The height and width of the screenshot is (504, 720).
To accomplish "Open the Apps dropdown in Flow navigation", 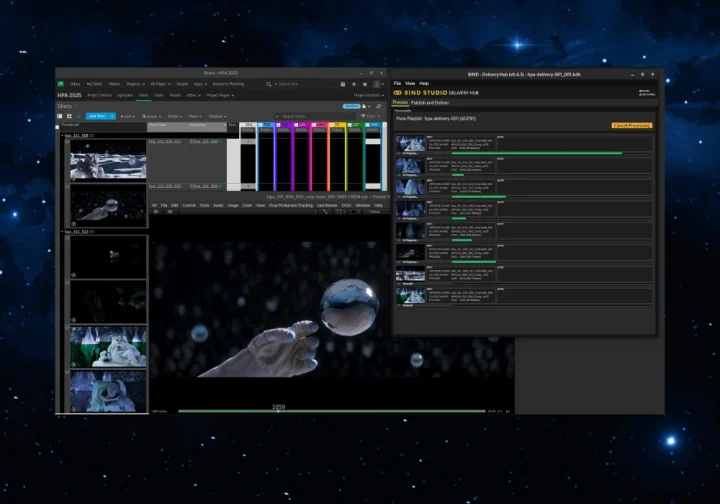I will (200, 84).
